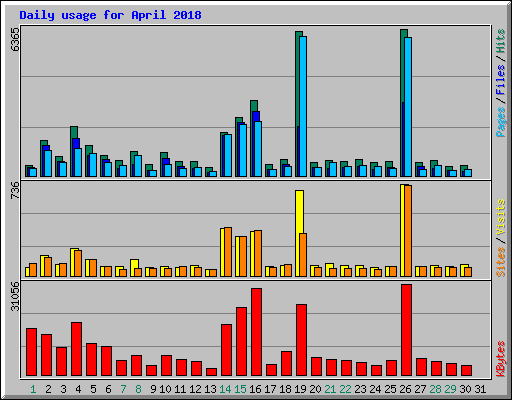Image resolution: width=512 pixels, height=400 pixels.
Task: Click the yellow visits bar for day 19
Action: pos(299,212)
